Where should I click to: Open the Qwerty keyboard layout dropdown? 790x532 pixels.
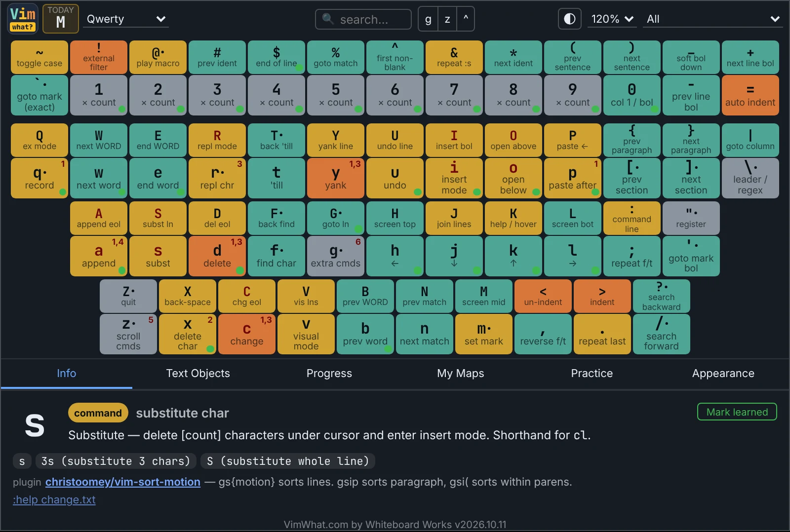[126, 19]
